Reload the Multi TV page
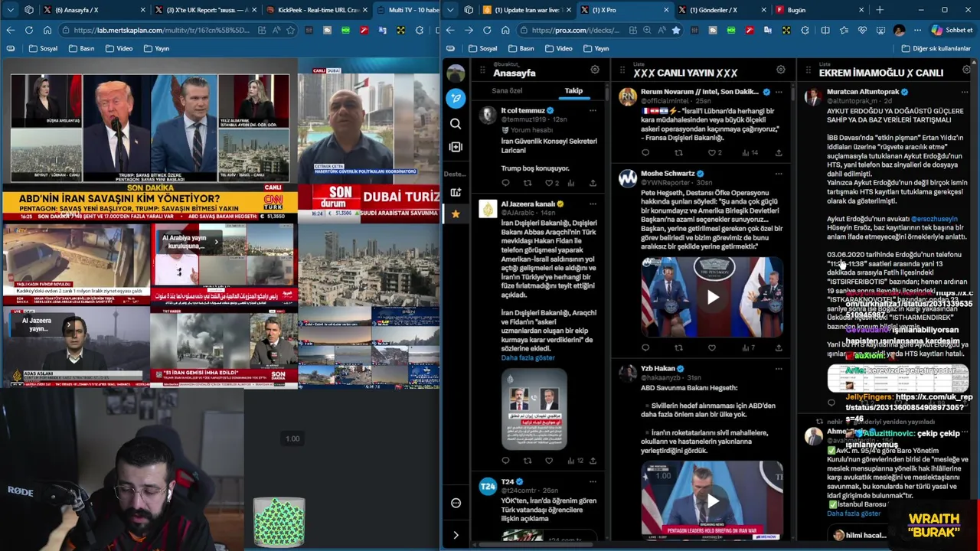The image size is (980, 551). point(28,30)
